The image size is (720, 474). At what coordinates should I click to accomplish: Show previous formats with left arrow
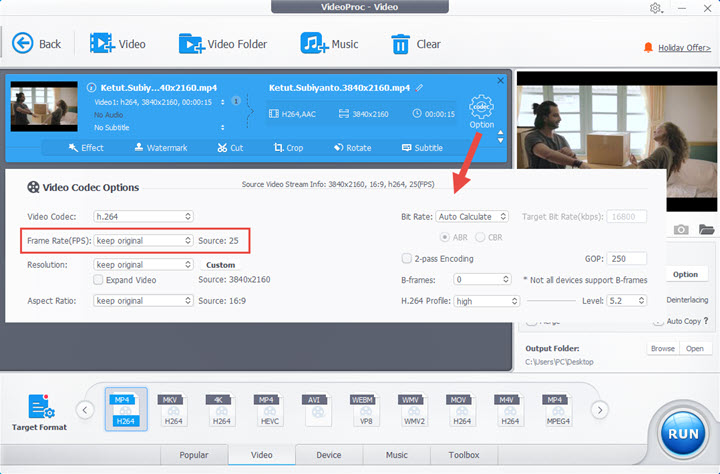tap(85, 410)
